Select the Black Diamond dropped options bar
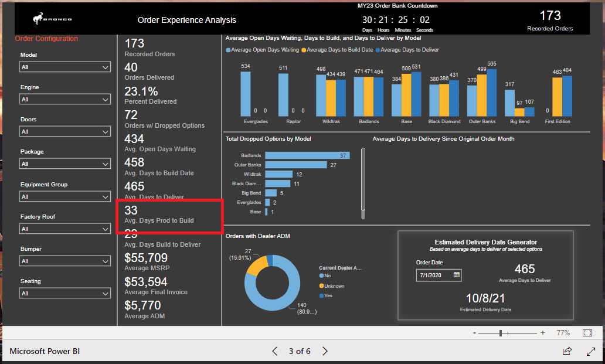The width and height of the screenshot is (605, 364). [x=277, y=183]
